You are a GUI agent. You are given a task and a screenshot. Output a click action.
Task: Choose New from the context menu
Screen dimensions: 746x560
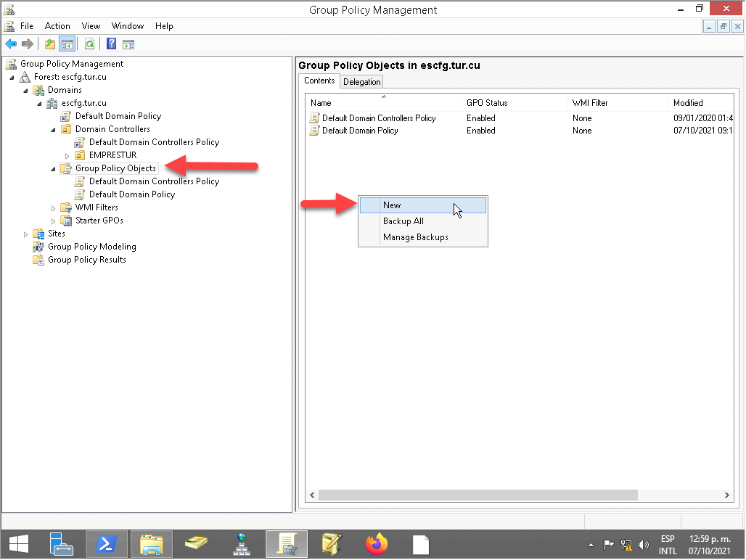click(423, 205)
